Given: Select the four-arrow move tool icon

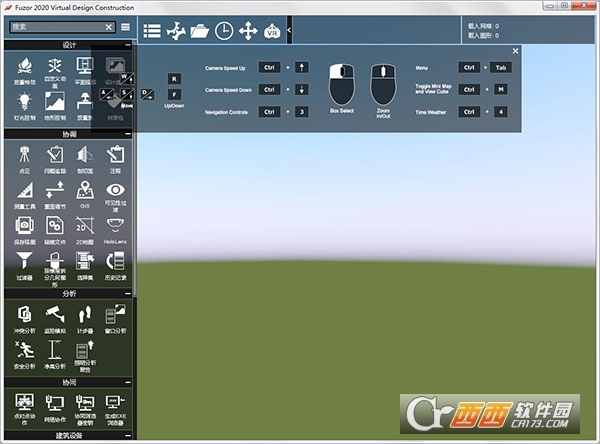Looking at the screenshot, I should [248, 31].
